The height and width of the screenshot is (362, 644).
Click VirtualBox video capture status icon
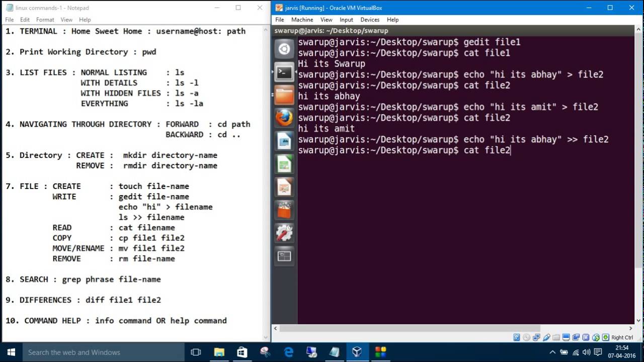coord(576,337)
